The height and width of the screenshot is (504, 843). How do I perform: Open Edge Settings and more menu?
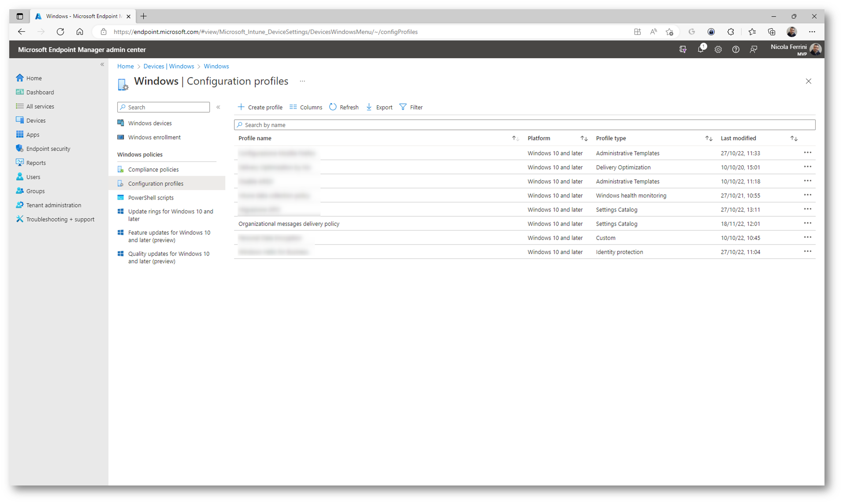tap(812, 32)
